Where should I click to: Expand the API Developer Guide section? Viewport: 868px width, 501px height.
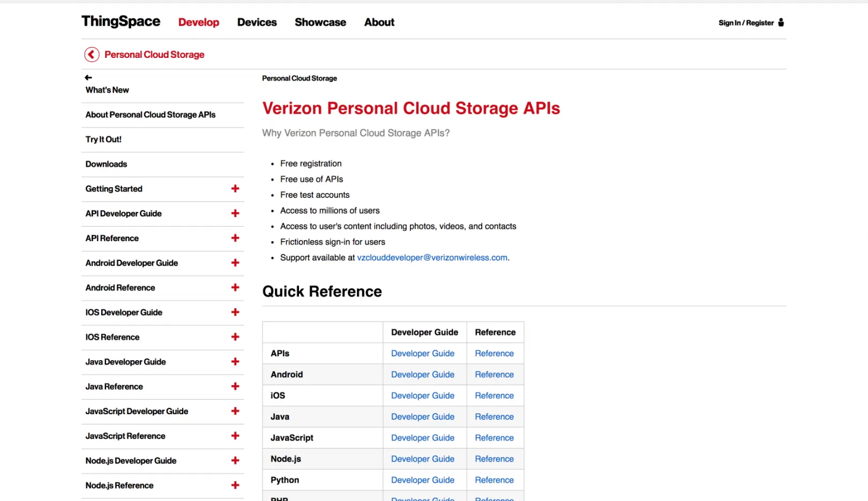(x=235, y=213)
